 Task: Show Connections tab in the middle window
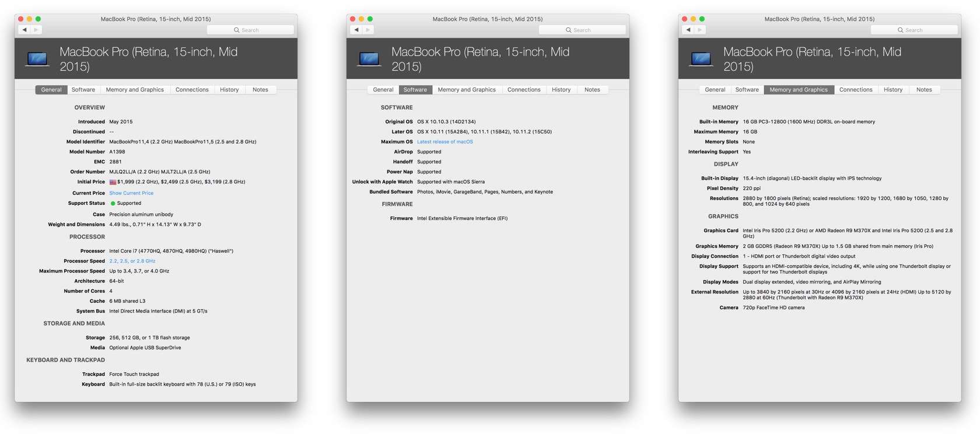(x=524, y=90)
